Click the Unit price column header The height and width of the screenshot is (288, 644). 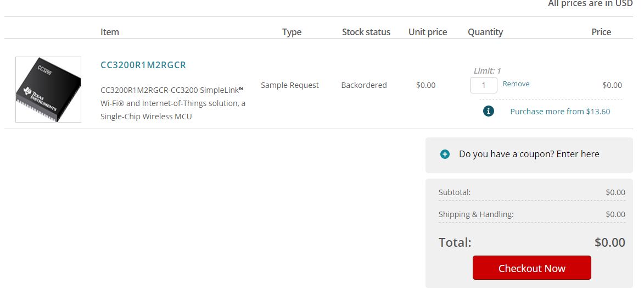pos(428,32)
